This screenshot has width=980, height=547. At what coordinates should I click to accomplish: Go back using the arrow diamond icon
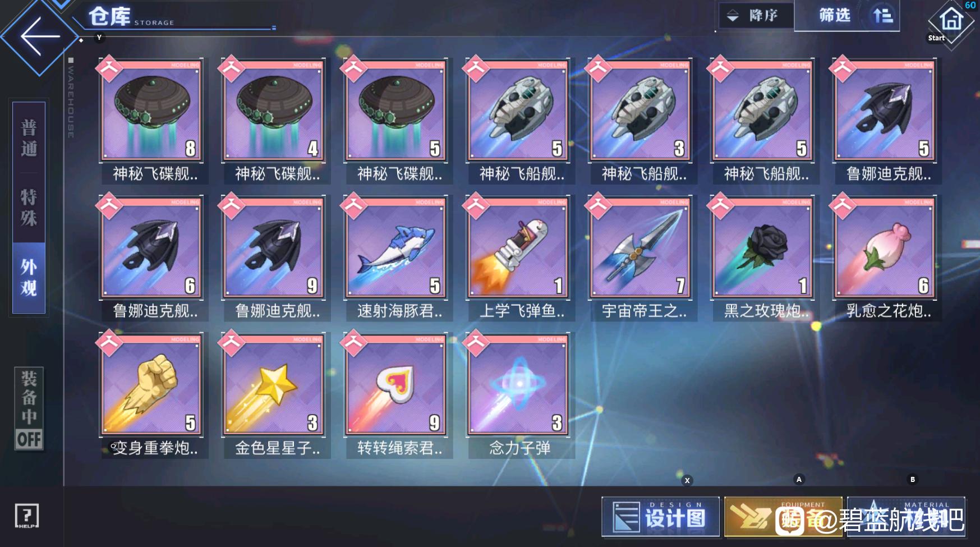pos(38,36)
